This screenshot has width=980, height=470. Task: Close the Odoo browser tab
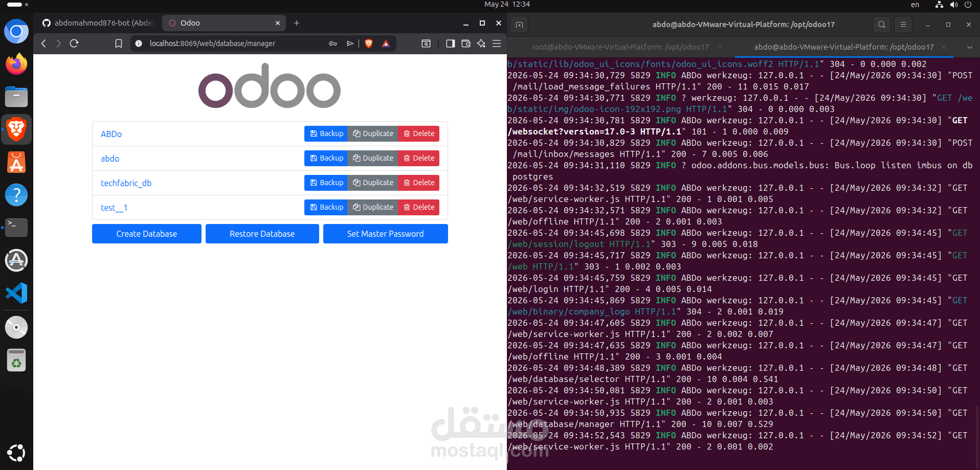pyautogui.click(x=278, y=23)
